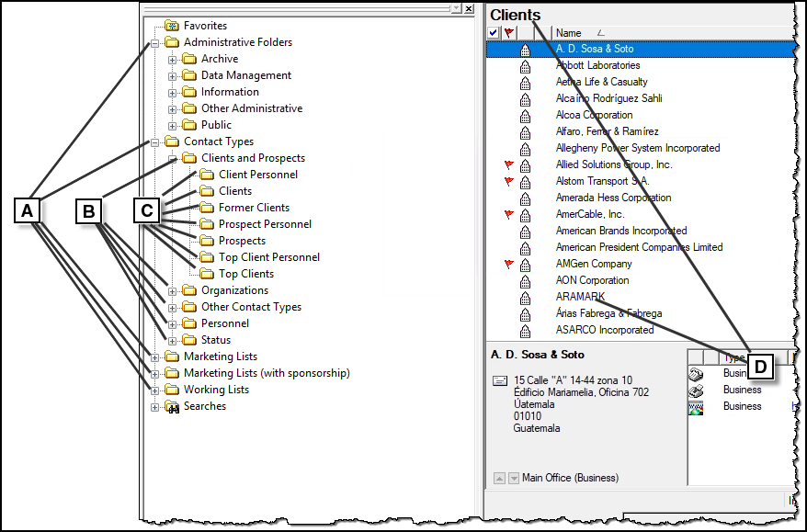The width and height of the screenshot is (807, 532).
Task: Click the building icon beside AON Corporation
Action: click(525, 281)
